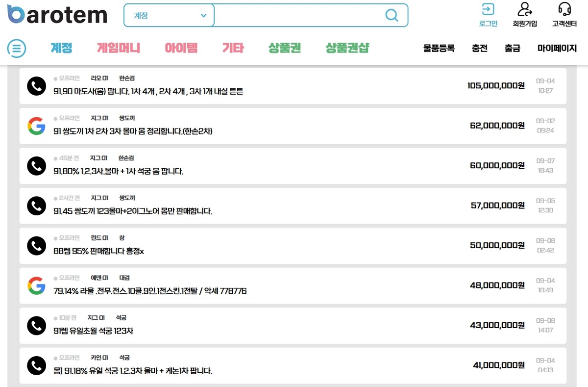Open the 마이페이지 link

(x=557, y=48)
